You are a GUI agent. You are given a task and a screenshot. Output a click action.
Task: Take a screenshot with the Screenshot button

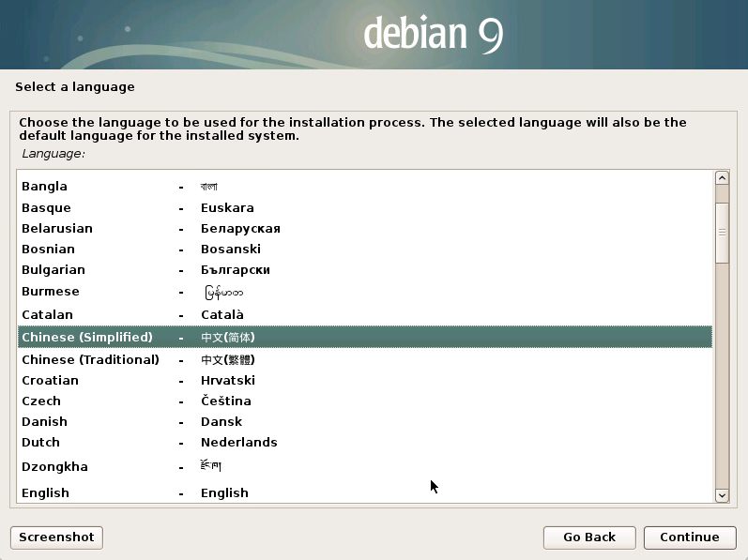click(x=56, y=537)
